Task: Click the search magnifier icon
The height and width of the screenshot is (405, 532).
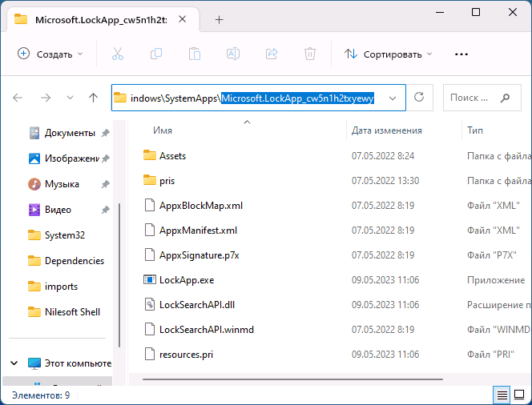Action: pyautogui.click(x=505, y=98)
